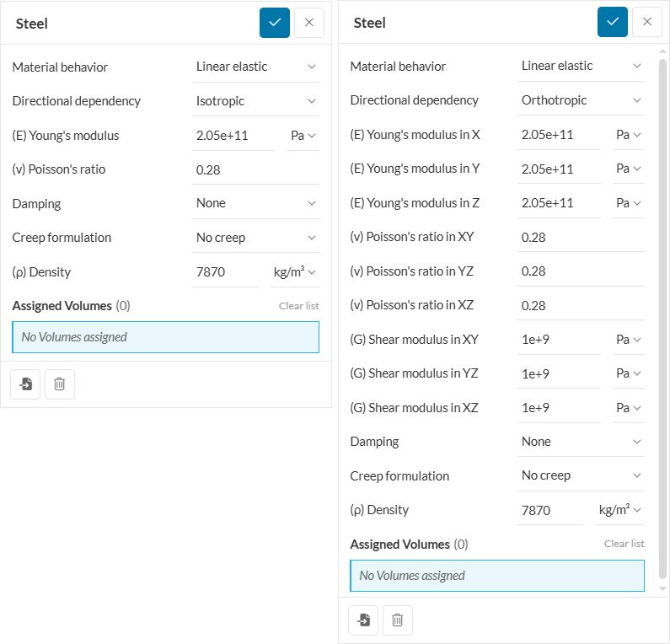670x644 pixels.
Task: Close the Orthotropic Steel panel with X
Action: tap(646, 22)
